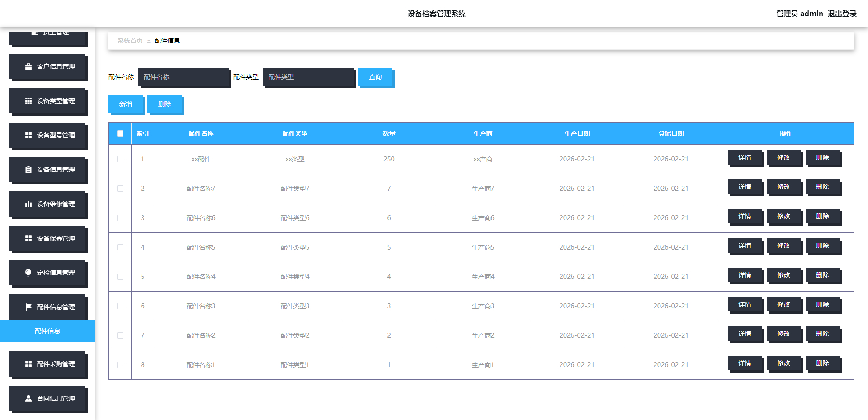This screenshot has height=420, width=868.
Task: Click the tiles icon beside 配件采购管理
Action: (x=28, y=364)
